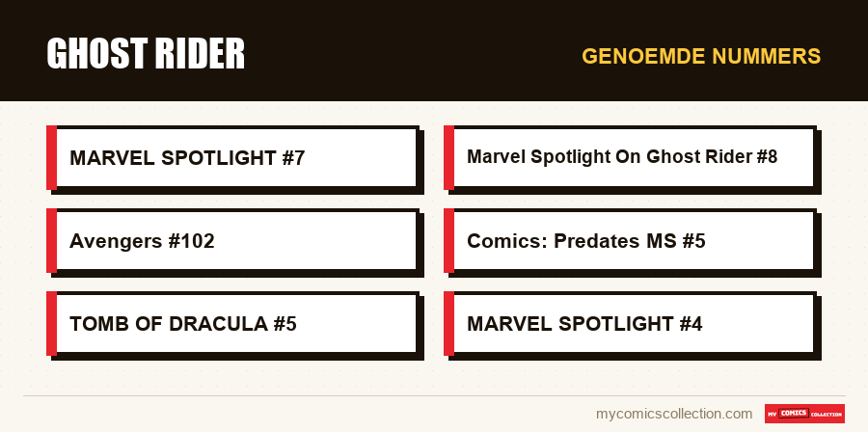Click red accent bar beside MARVEL SPOTLIGHT #7
This screenshot has width=868, height=432.
click(51, 157)
